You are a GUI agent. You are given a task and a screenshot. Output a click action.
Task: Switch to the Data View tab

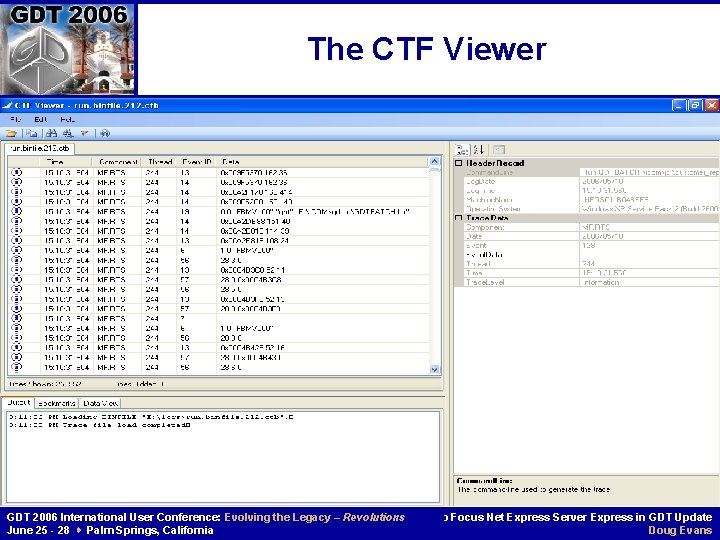(x=101, y=403)
